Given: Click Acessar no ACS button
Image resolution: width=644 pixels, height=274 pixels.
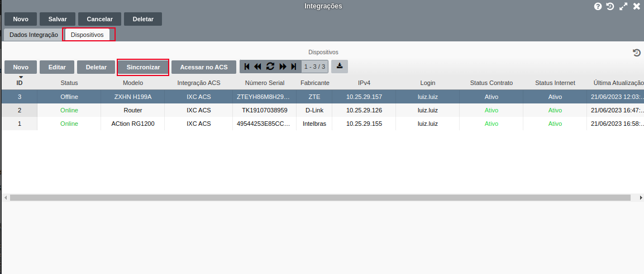Looking at the screenshot, I should [x=204, y=67].
